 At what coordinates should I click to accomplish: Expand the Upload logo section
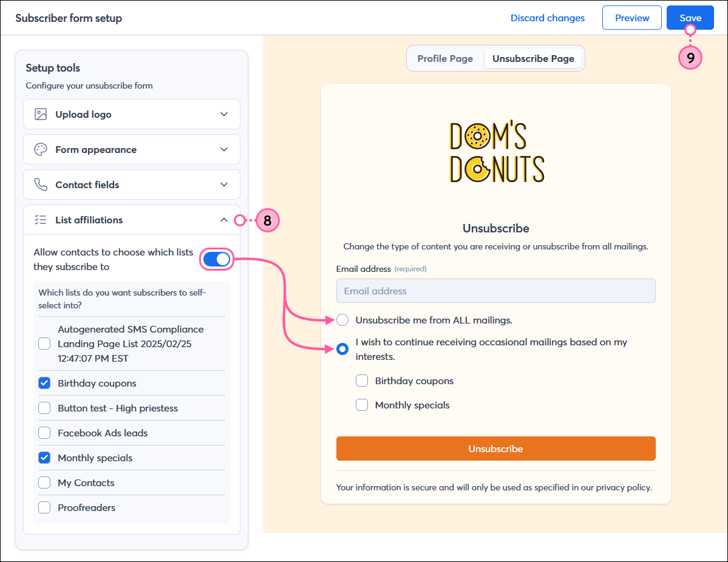tap(224, 114)
